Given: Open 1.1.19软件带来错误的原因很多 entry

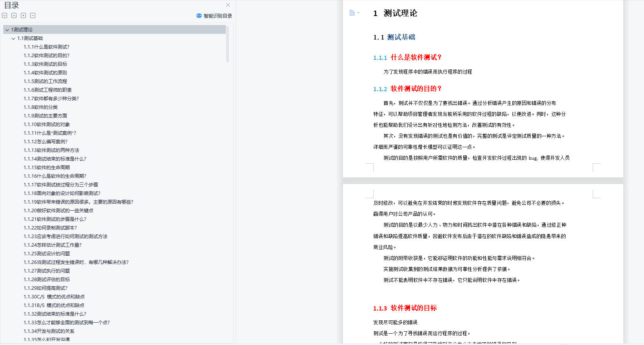Looking at the screenshot, I should 78,202.
